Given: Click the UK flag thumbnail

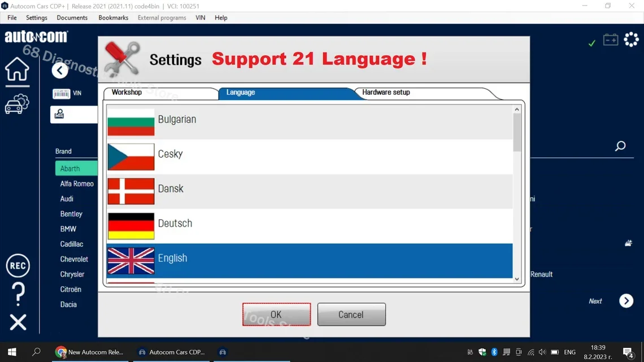Looking at the screenshot, I should (131, 260).
